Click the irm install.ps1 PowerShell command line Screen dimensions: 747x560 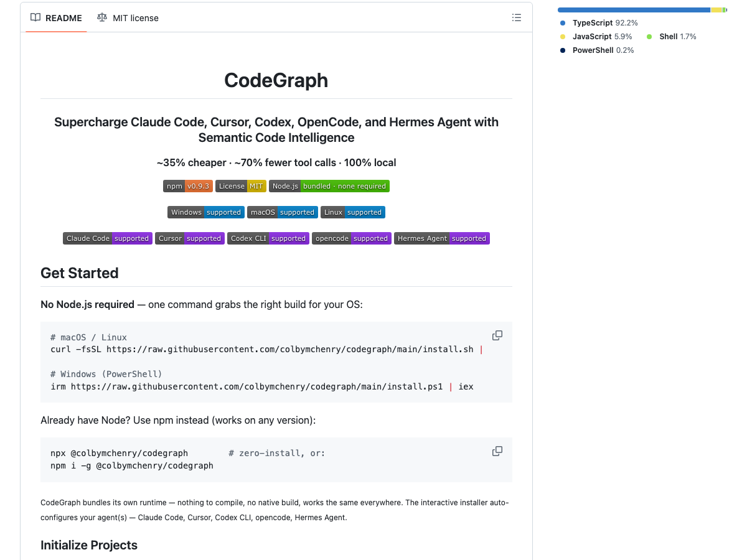coord(262,386)
